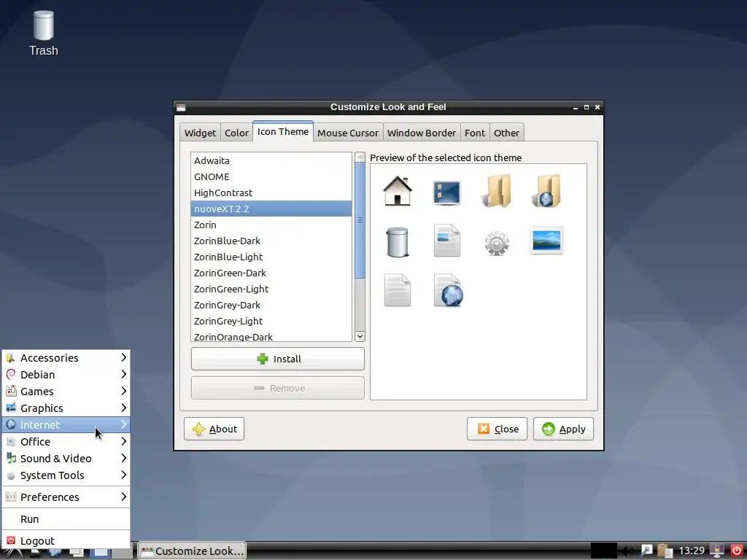Expand the Games submenu arrow

(123, 391)
